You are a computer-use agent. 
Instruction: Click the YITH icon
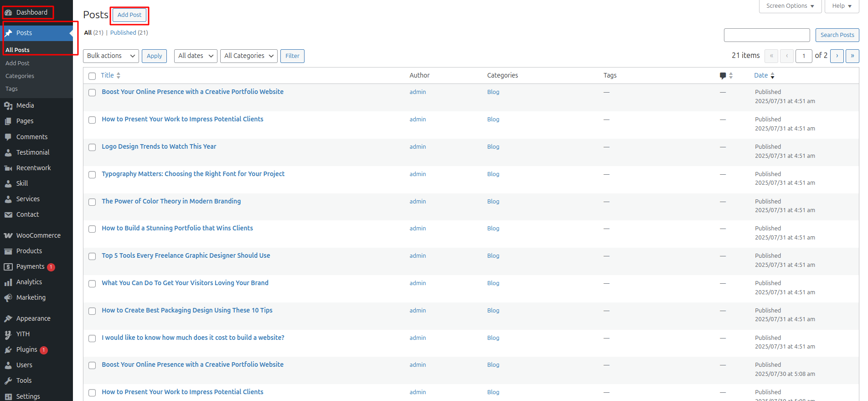click(x=8, y=334)
